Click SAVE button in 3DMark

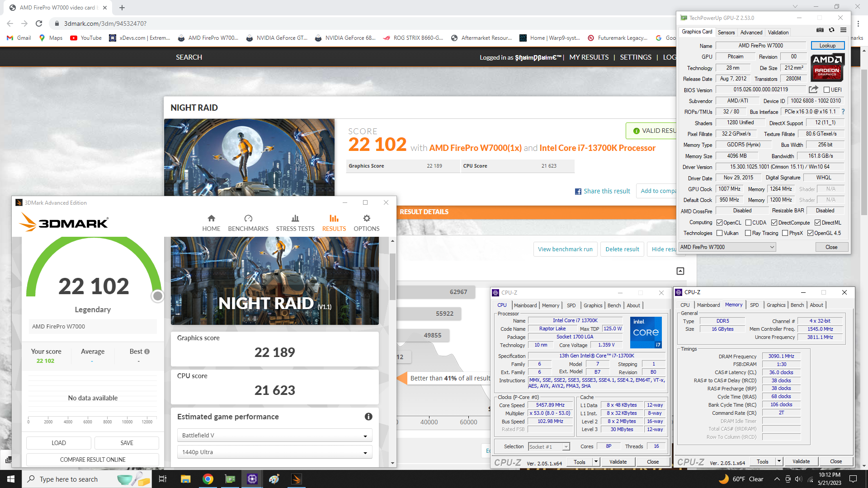tap(127, 443)
